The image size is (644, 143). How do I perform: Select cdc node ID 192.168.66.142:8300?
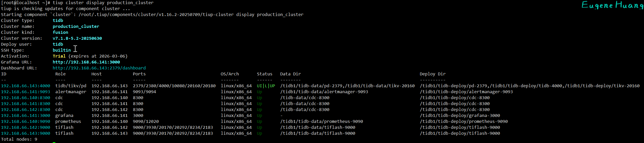(26, 110)
